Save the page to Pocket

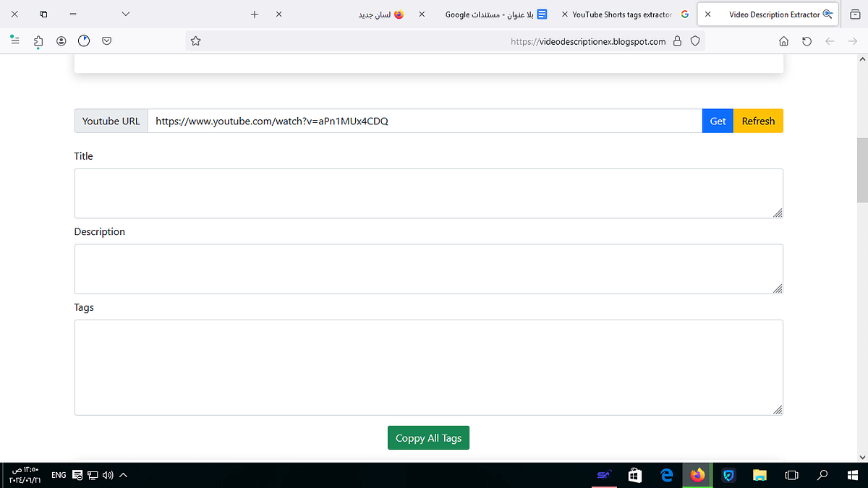coord(107,40)
